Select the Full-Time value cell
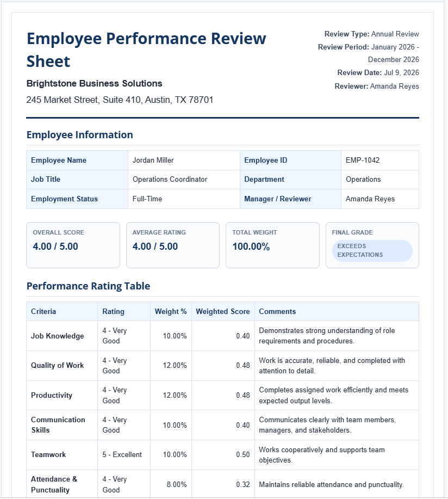 tap(184, 199)
